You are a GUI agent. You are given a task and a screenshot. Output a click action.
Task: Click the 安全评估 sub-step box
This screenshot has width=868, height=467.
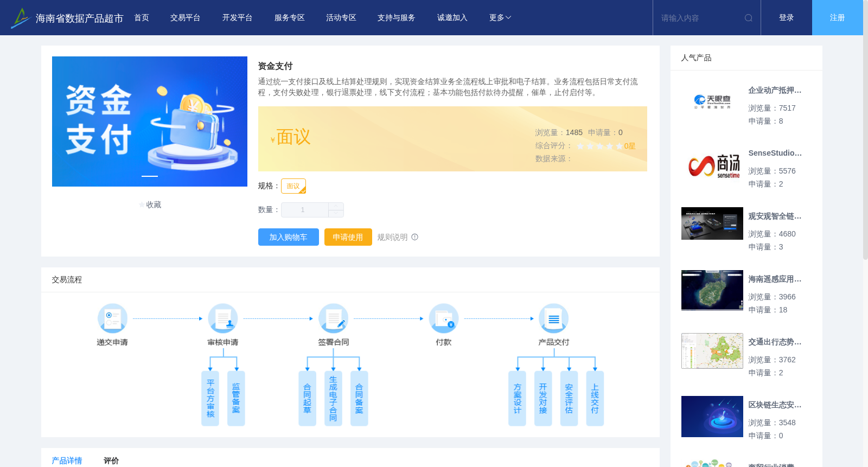569,398
